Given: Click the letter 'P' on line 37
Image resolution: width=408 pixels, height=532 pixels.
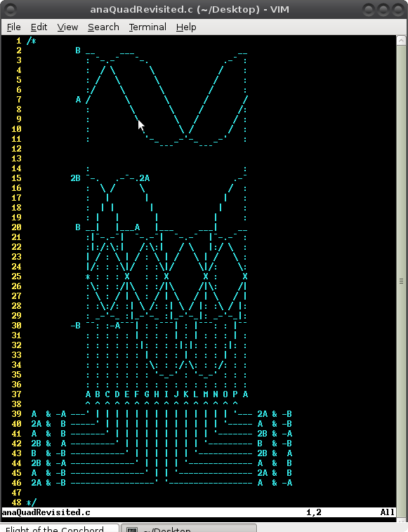Looking at the screenshot, I should [235, 394].
